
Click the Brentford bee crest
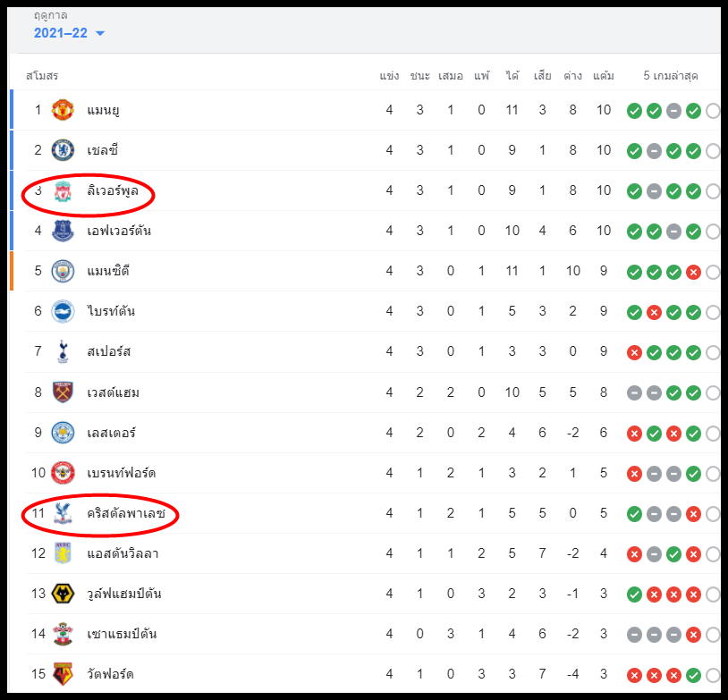pyautogui.click(x=63, y=473)
